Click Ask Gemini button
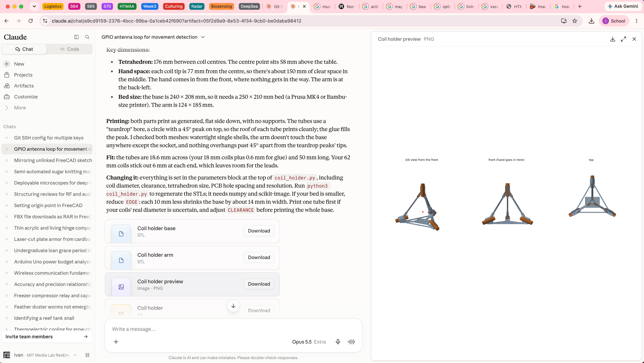 click(623, 7)
